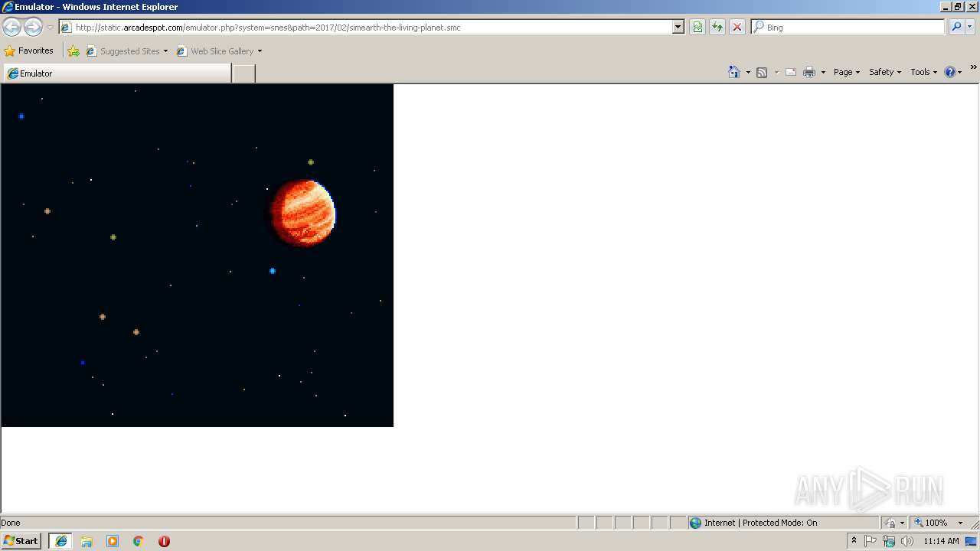Image resolution: width=980 pixels, height=551 pixels.
Task: Click Internet Explorer taskbar button
Action: [61, 541]
